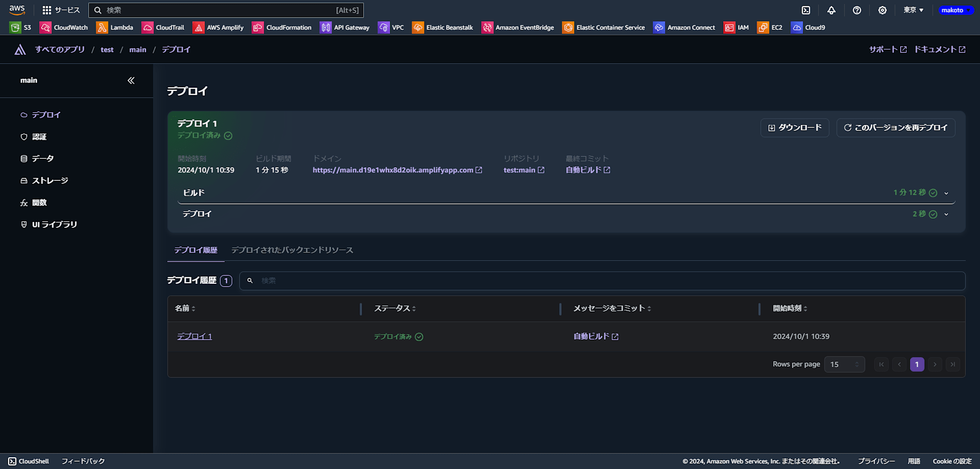Select ストレージ in the sidebar
This screenshot has width=980, height=469.
pyautogui.click(x=45, y=180)
